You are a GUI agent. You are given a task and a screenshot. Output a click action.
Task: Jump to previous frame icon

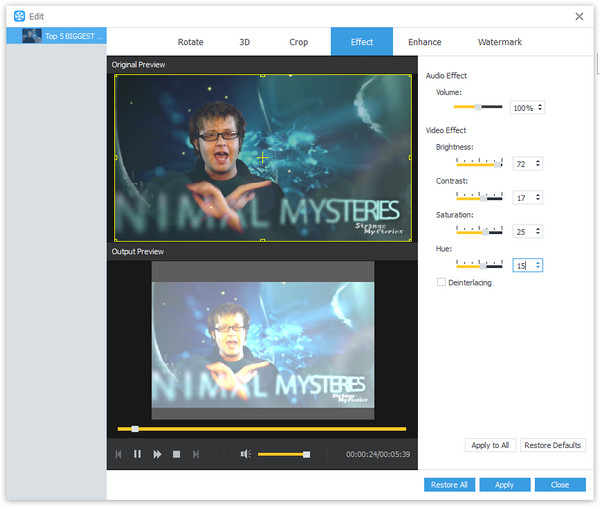[119, 454]
